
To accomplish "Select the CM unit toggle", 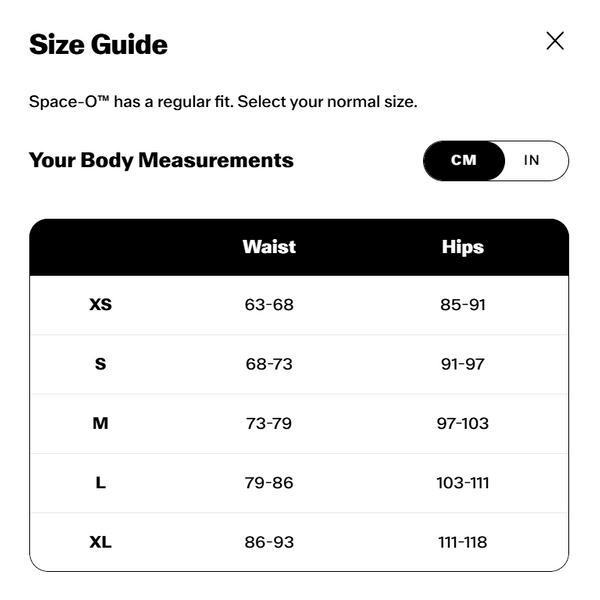I will pyautogui.click(x=464, y=160).
